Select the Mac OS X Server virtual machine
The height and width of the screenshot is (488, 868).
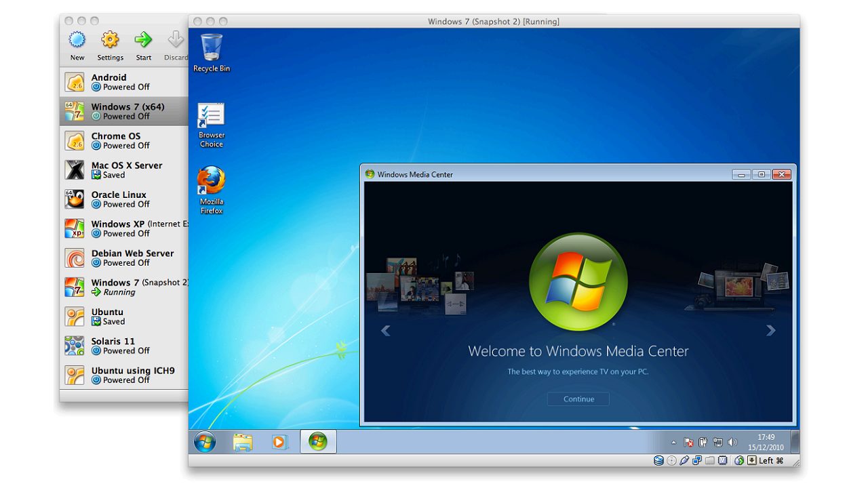tap(124, 169)
